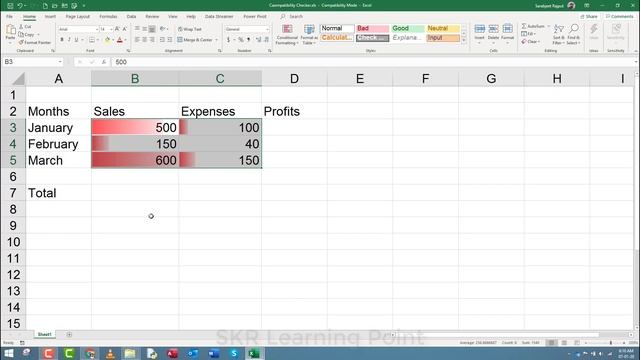
Task: Click the Format Painter brush
Action: [35, 42]
